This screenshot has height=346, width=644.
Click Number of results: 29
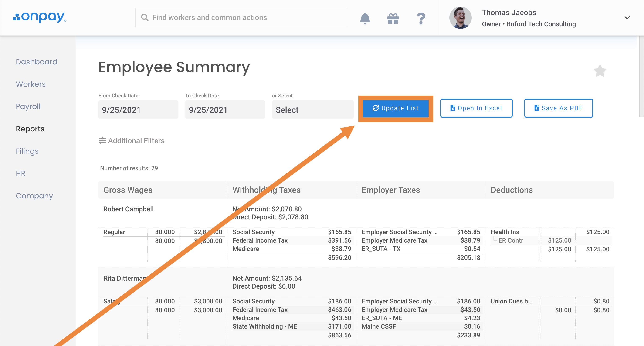click(x=129, y=168)
